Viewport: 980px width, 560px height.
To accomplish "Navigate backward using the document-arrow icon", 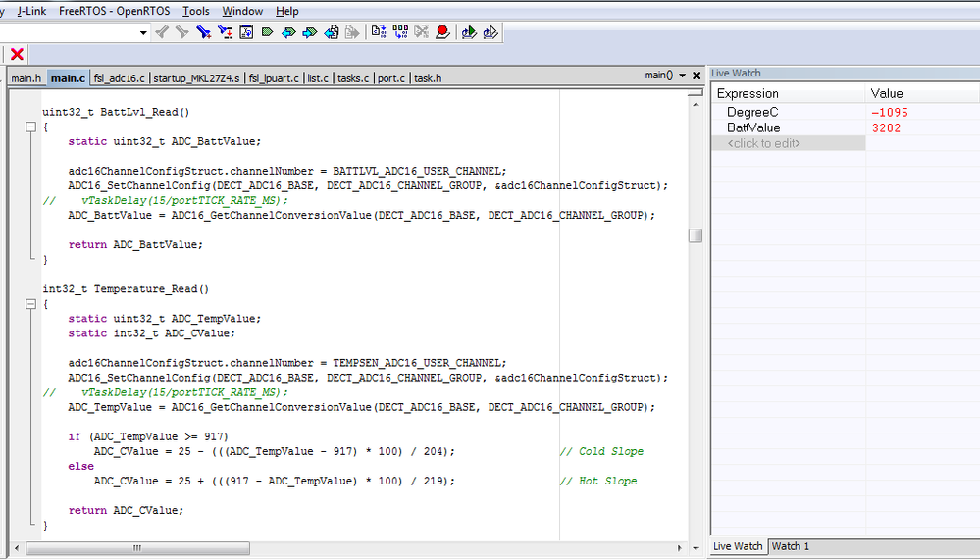I will pos(332,32).
